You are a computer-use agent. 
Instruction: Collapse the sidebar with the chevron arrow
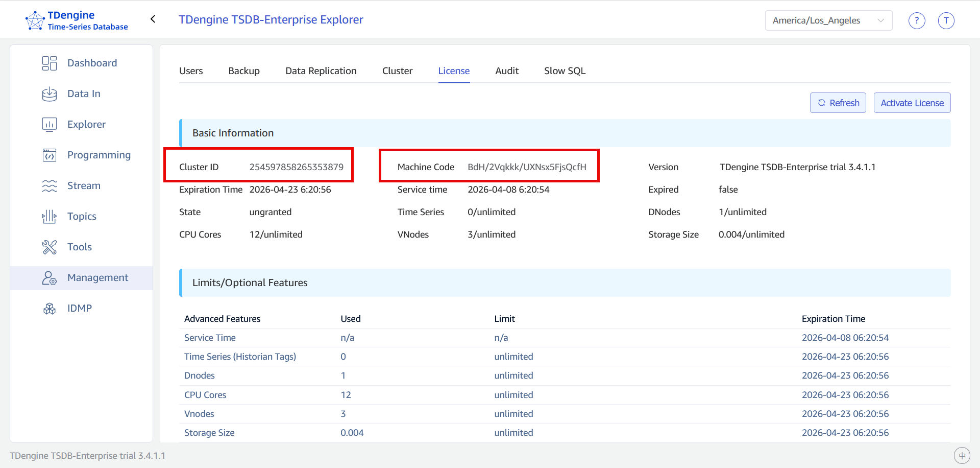(153, 19)
